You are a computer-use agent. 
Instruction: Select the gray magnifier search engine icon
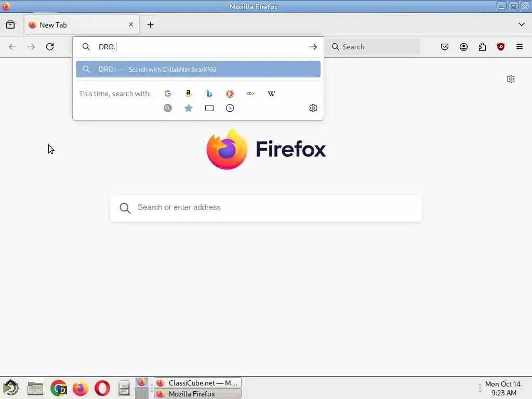point(168,108)
